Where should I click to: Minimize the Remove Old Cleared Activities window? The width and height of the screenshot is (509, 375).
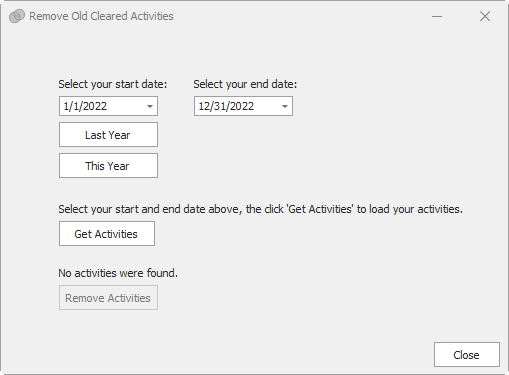pos(437,16)
